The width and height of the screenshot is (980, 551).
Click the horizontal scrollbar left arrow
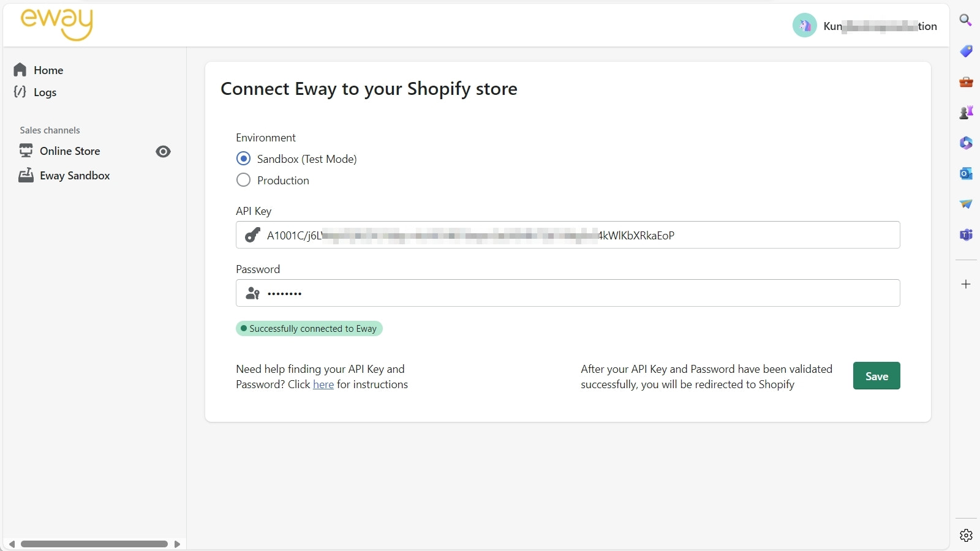coord(12,544)
